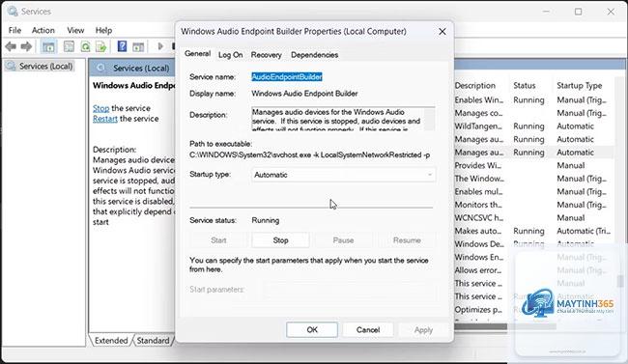Select the row with description 'Makes auto...'
This screenshot has width=628, height=364.
click(534, 231)
